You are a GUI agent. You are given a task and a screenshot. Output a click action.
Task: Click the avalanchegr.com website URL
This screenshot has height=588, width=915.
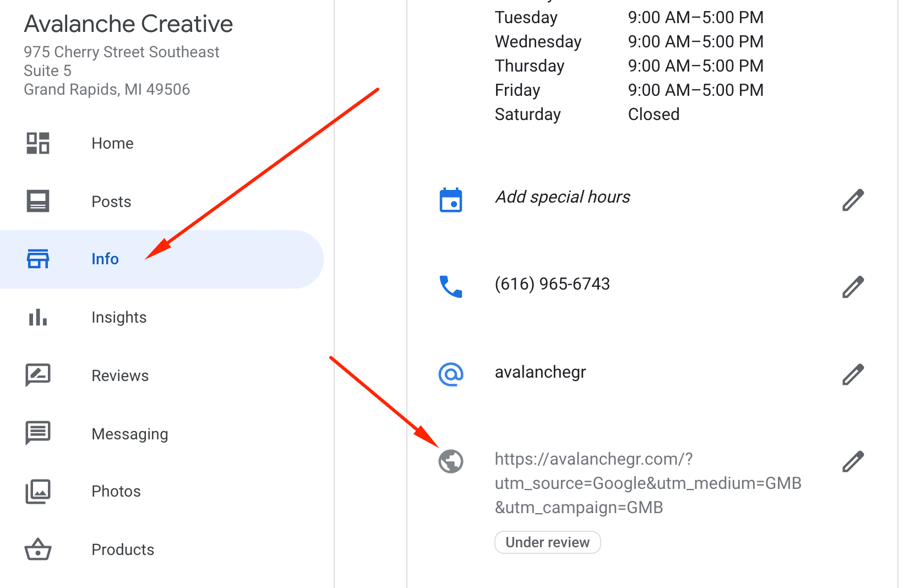648,483
